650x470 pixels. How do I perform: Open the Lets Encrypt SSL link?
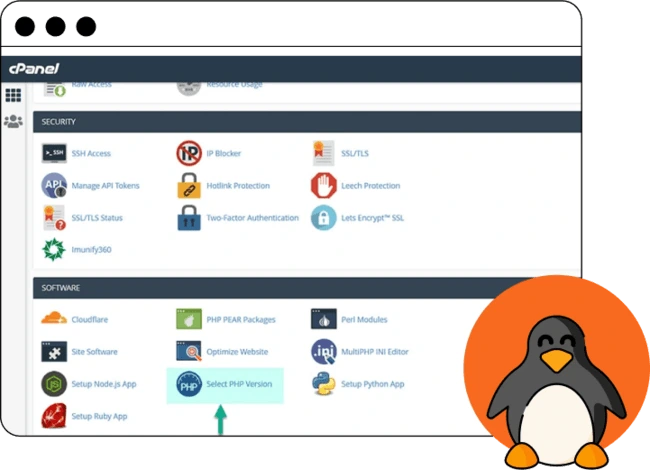372,218
